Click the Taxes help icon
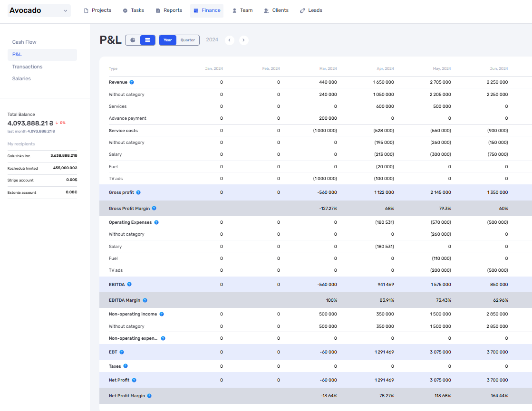The width and height of the screenshot is (532, 411). click(x=126, y=366)
